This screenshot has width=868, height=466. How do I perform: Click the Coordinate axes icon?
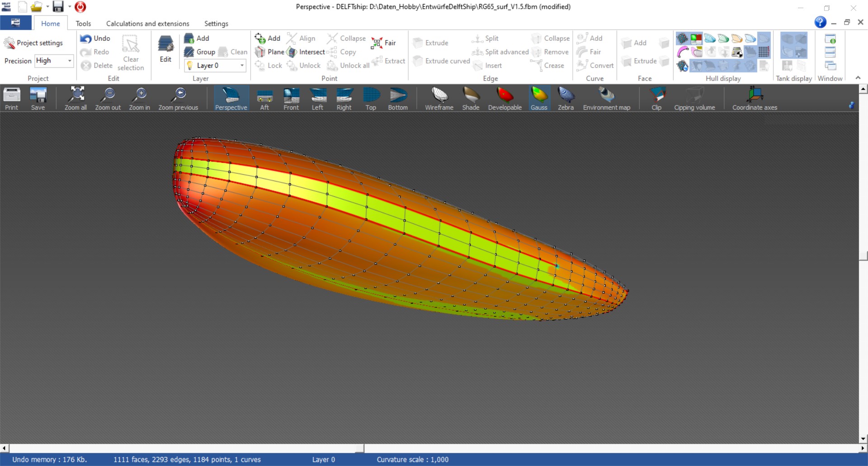(755, 98)
